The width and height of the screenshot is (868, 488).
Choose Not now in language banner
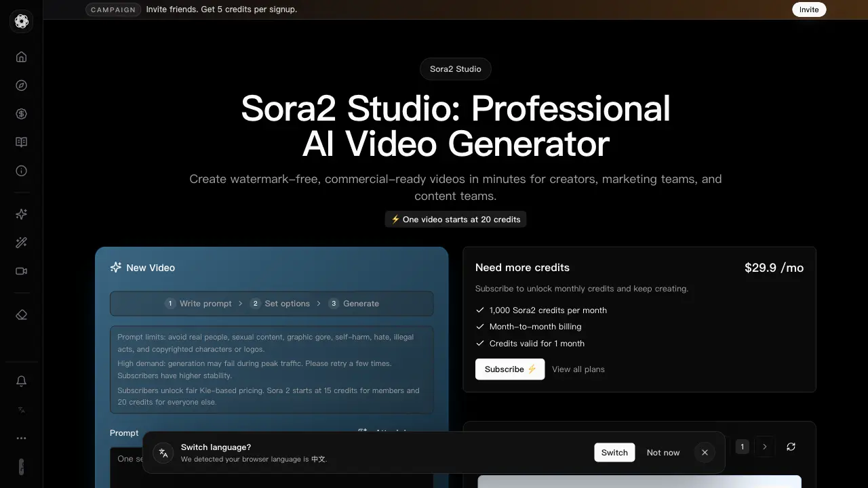pyautogui.click(x=663, y=453)
